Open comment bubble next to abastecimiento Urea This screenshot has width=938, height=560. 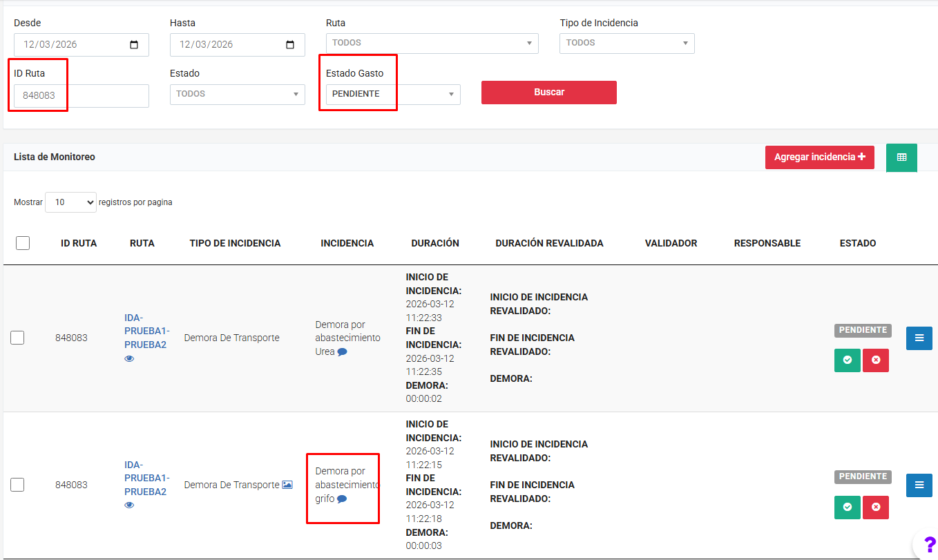[342, 352]
